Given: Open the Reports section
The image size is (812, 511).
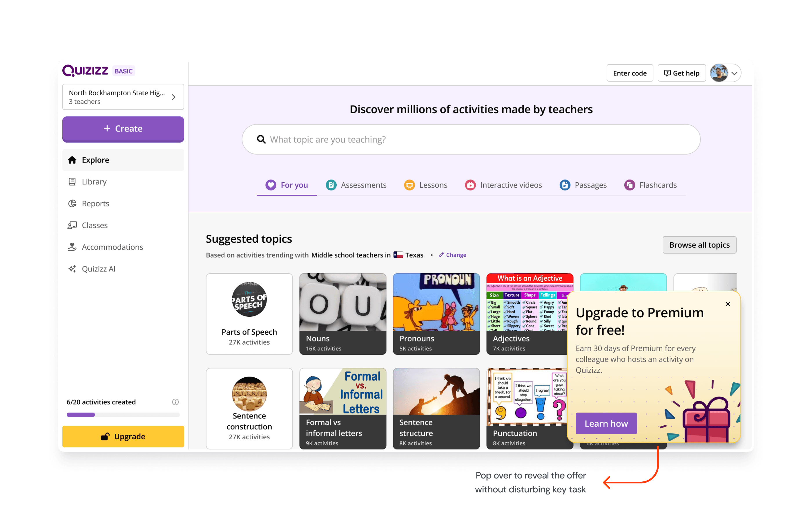Looking at the screenshot, I should pos(95,204).
